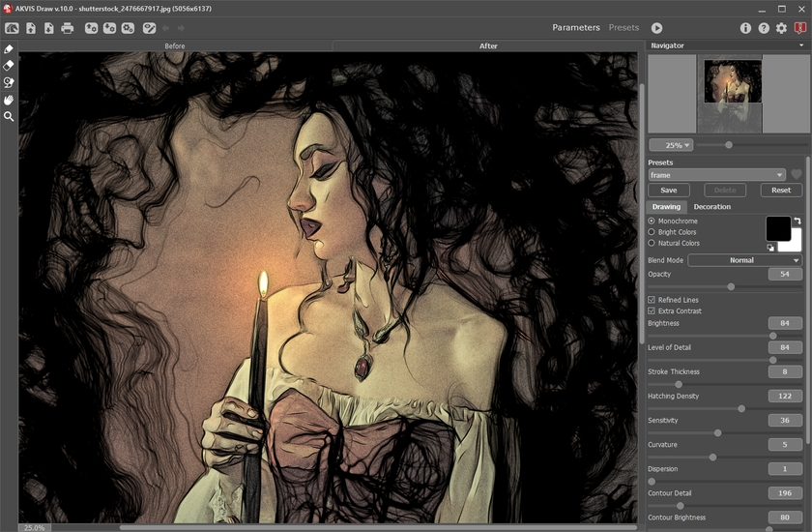
Task: Toggle the Extra Contrast checkbox
Action: pyautogui.click(x=652, y=311)
